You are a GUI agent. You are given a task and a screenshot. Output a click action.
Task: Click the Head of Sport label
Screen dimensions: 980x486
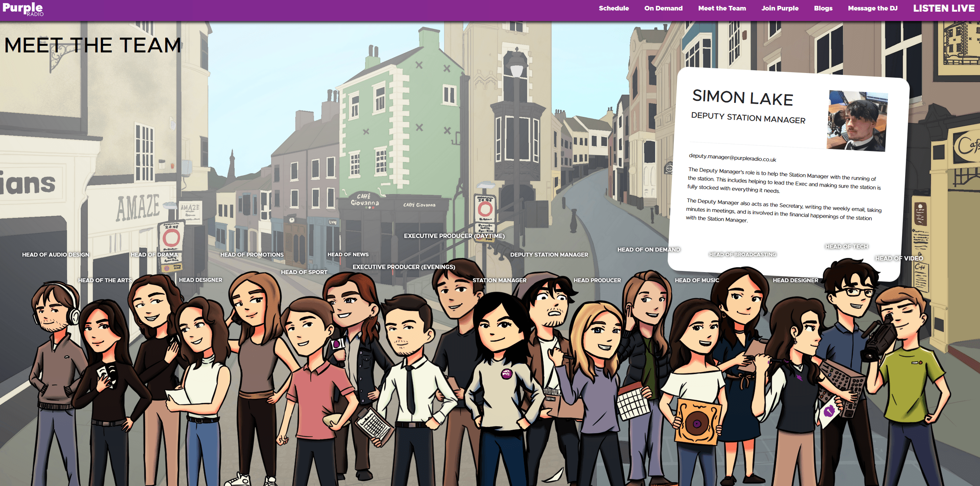(304, 272)
